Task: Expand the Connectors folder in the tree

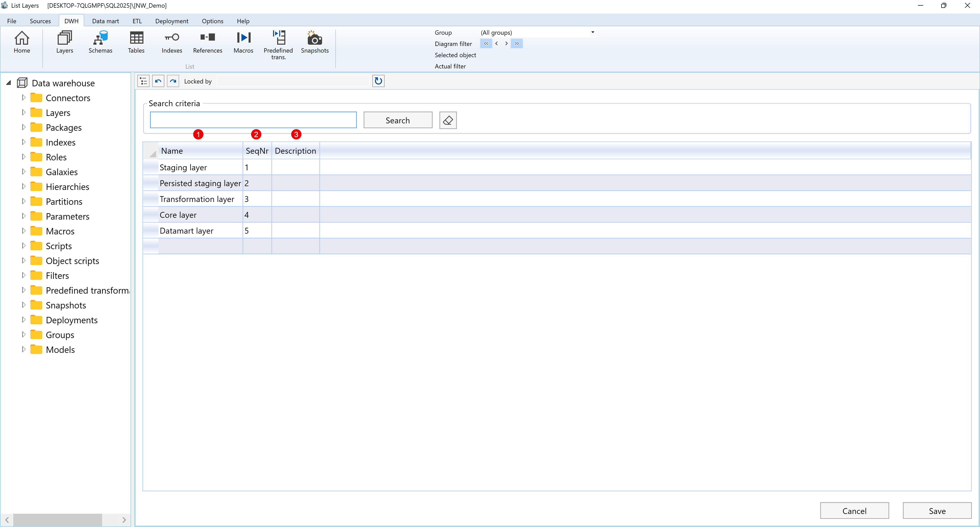Action: click(23, 98)
